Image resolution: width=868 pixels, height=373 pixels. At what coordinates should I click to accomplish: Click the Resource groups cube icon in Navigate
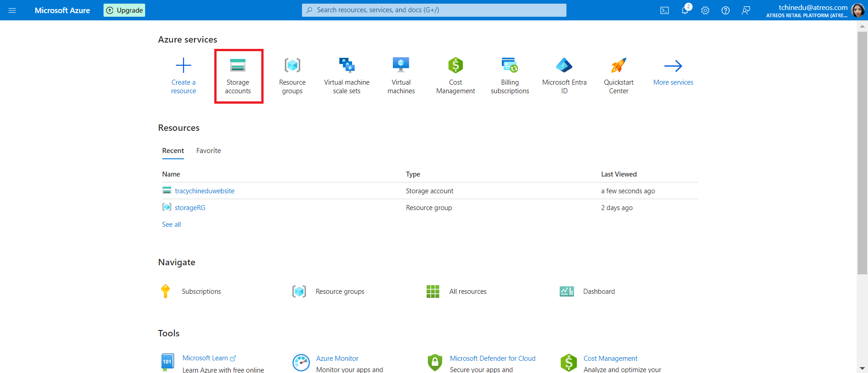[x=299, y=292]
